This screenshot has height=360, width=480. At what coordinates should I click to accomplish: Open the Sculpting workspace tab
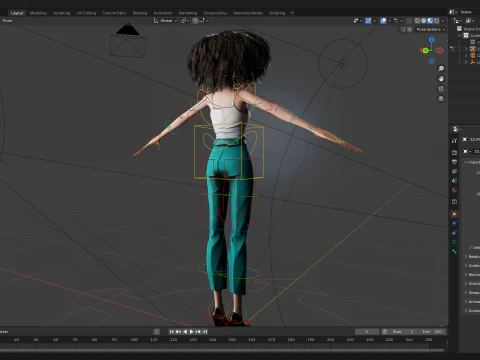62,13
